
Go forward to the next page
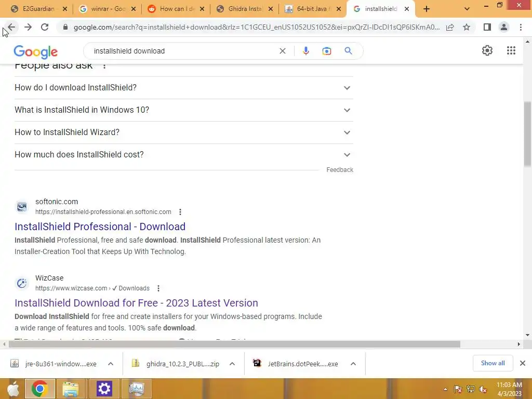tap(28, 27)
